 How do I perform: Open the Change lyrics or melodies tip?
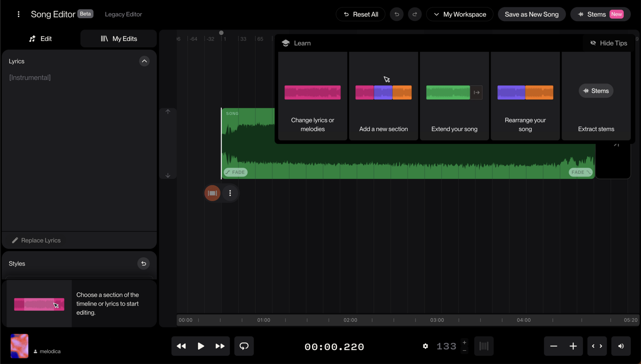point(312,96)
